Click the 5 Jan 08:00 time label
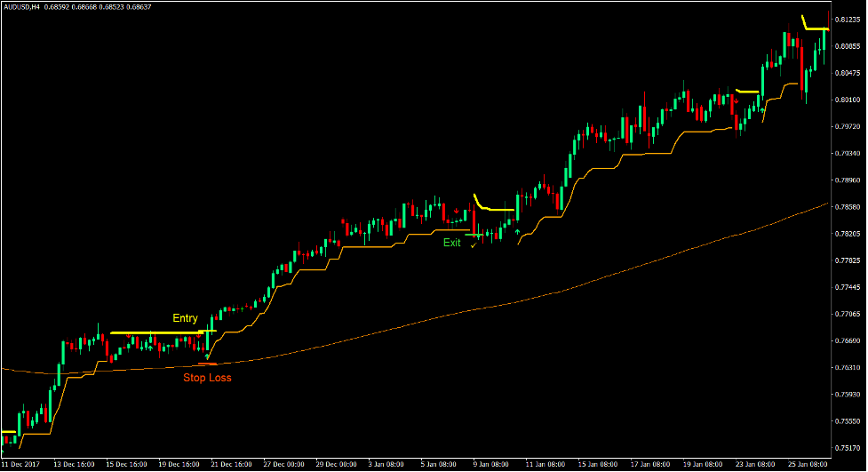This screenshot has width=868, height=472. (x=439, y=465)
